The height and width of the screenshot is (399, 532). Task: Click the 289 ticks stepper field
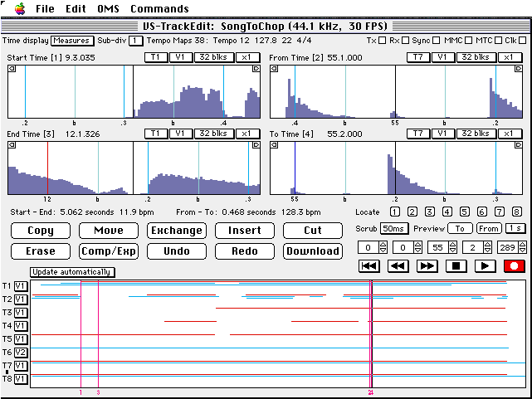pyautogui.click(x=508, y=247)
